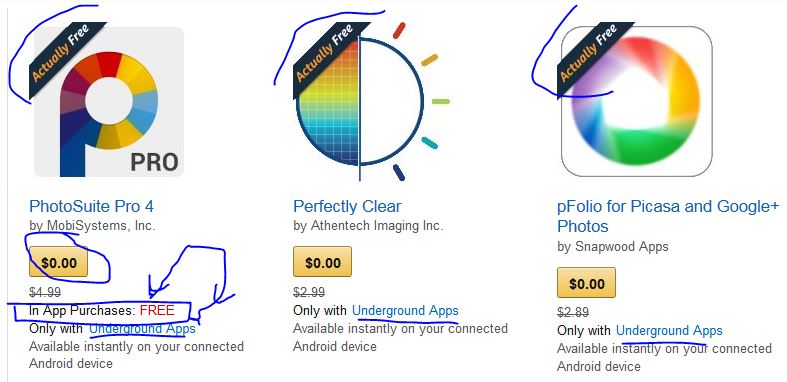787x382 pixels.
Task: Open pFolio for Picasa and Google+ Photos link
Action: pos(668,216)
